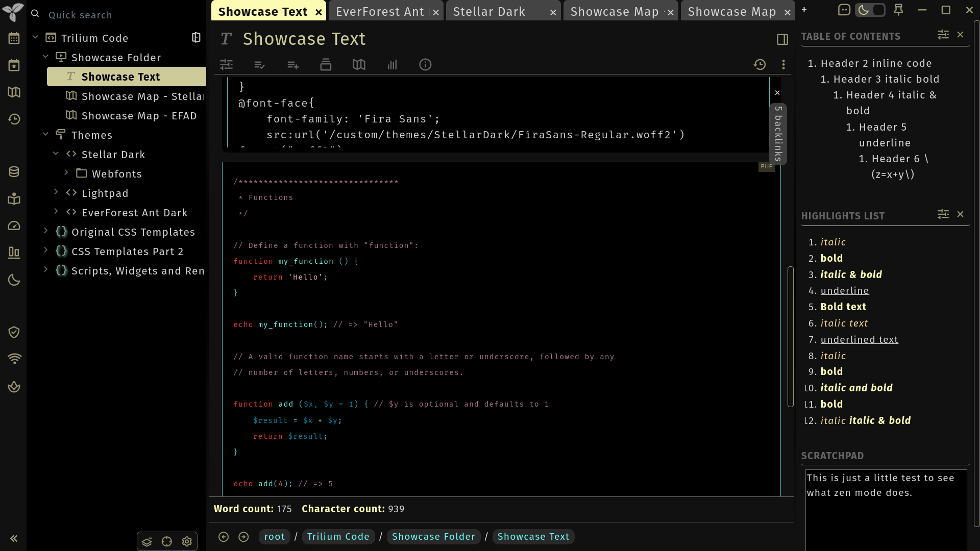This screenshot has width=980, height=551.
Task: Collapse the left sidebar double-arrow
Action: click(14, 538)
